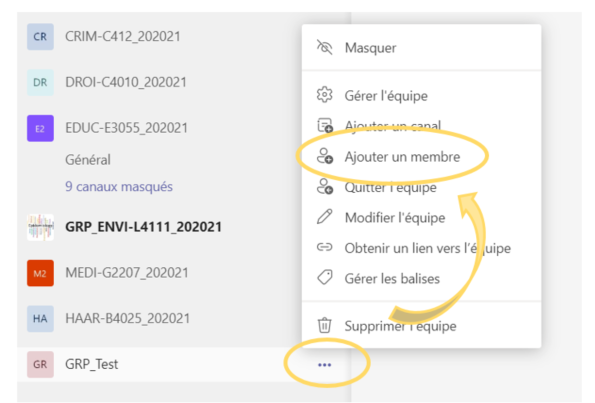This screenshot has width=595, height=403.
Task: Open the Général channel
Action: pos(88,160)
